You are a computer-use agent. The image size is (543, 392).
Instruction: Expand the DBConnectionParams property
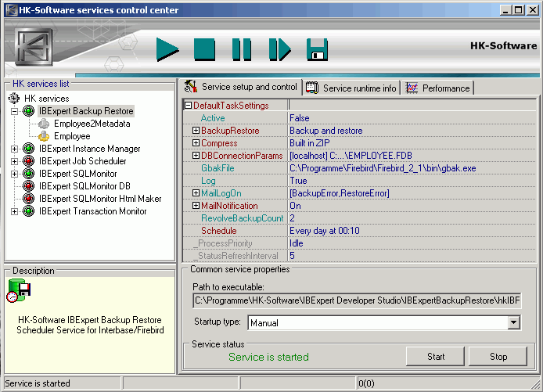(196, 155)
